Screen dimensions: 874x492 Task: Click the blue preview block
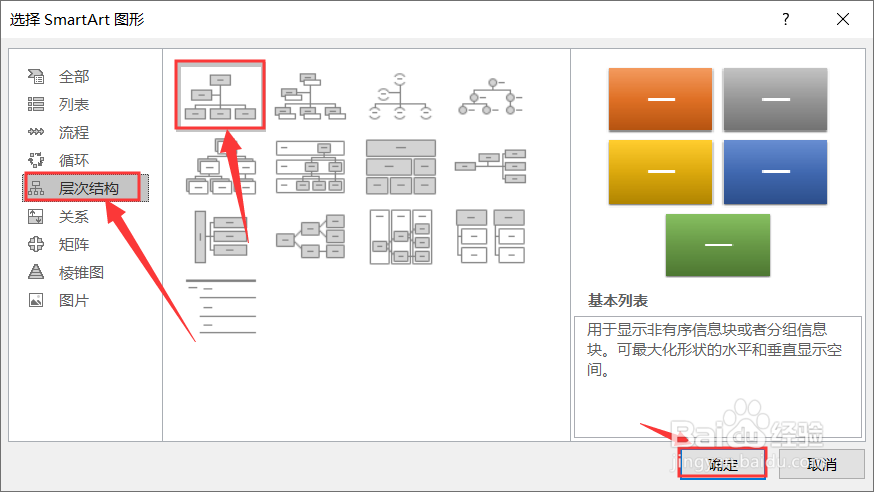coord(775,172)
